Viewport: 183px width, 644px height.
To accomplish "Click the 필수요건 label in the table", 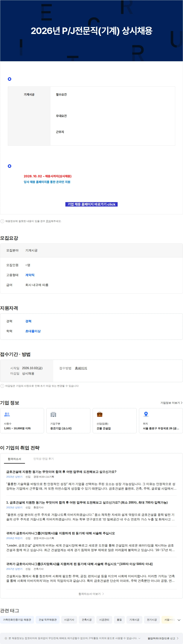I will [61, 94].
